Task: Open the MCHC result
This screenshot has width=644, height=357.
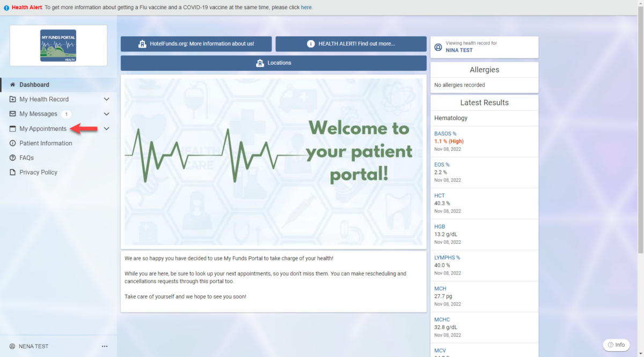Action: pos(442,320)
